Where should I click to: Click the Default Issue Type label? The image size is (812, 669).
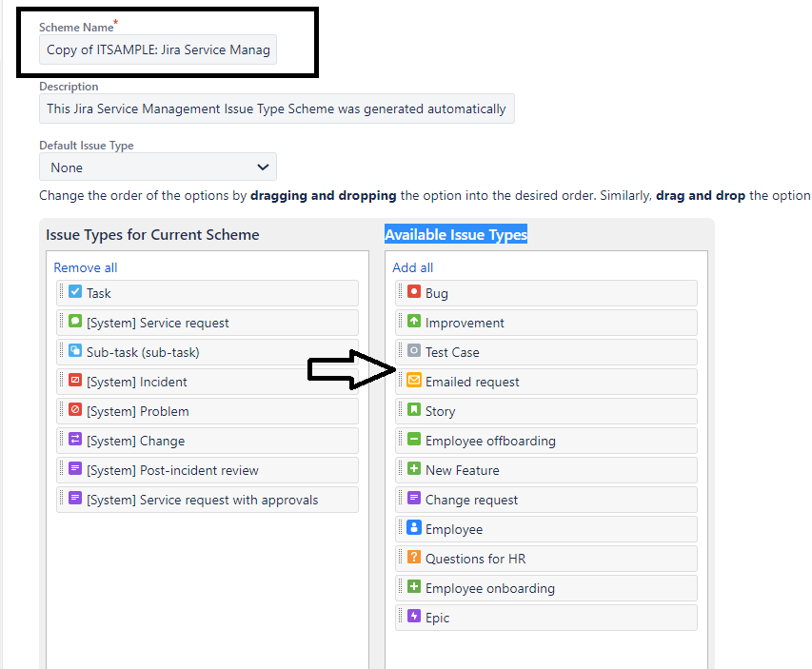tap(87, 146)
